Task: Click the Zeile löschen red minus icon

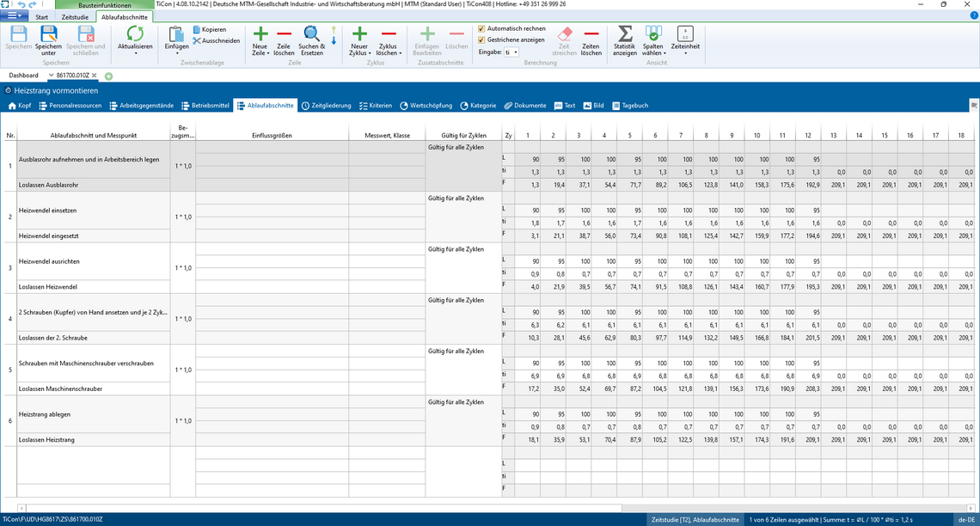Action: click(x=284, y=34)
